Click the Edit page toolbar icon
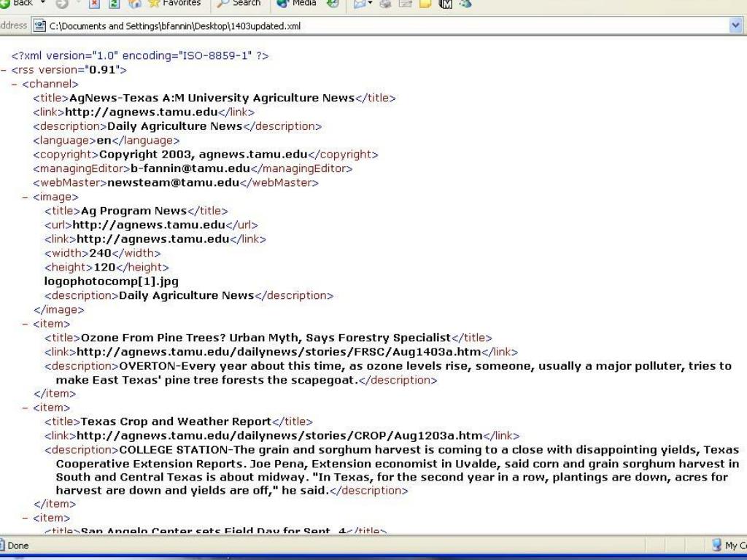 point(405,4)
